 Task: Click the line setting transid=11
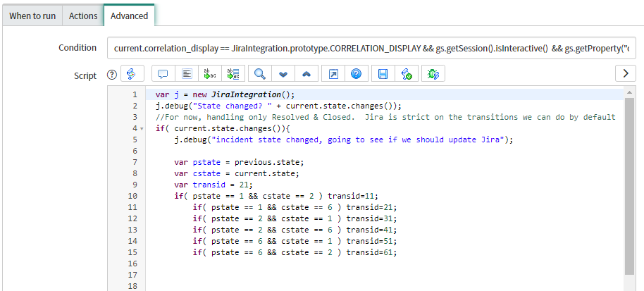pyautogui.click(x=276, y=196)
